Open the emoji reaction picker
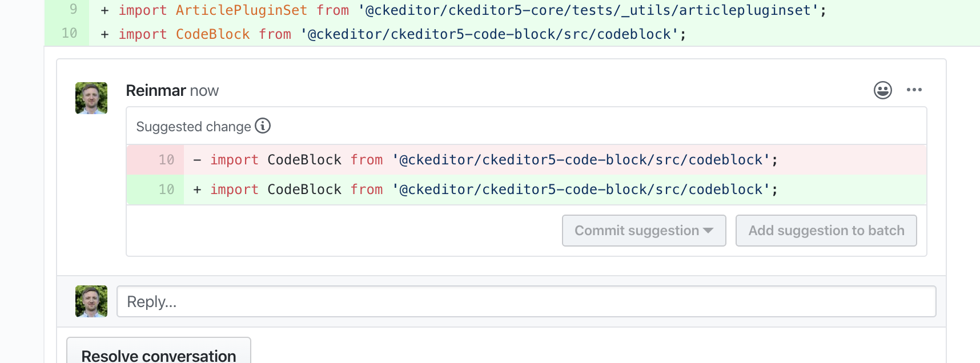Image resolution: width=980 pixels, height=363 pixels. (882, 90)
